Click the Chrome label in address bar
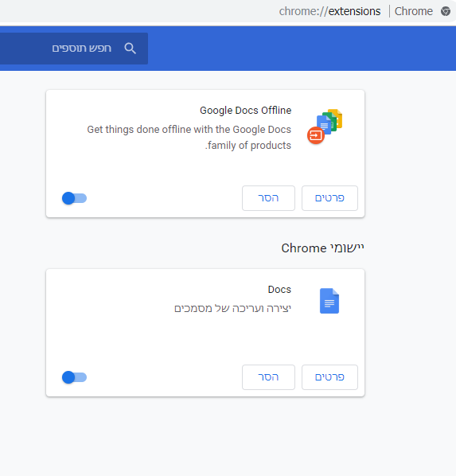The height and width of the screenshot is (476, 456). (x=414, y=11)
